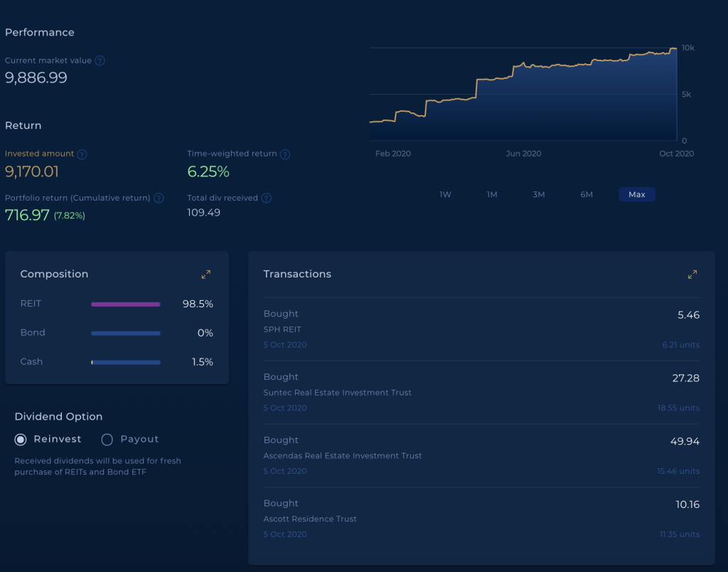728x572 pixels.
Task: Open Suntec Real Estate Investment Trust transaction
Action: [481, 393]
